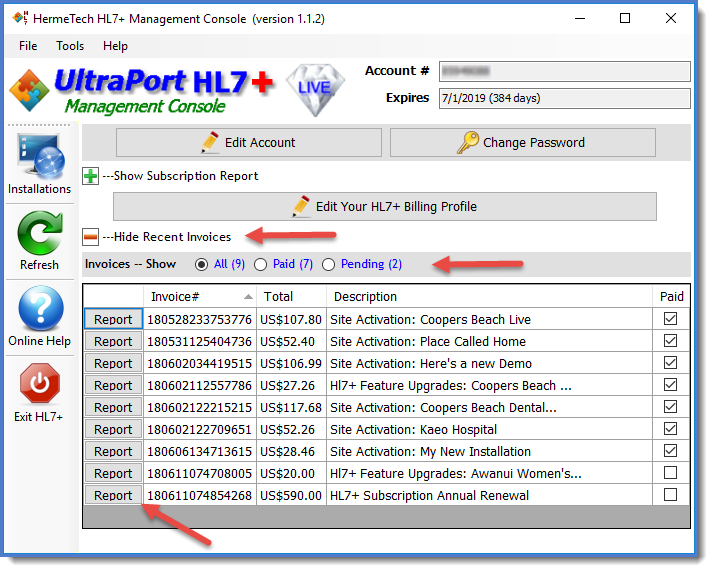Open the Tools menu
The image size is (713, 572).
click(70, 46)
